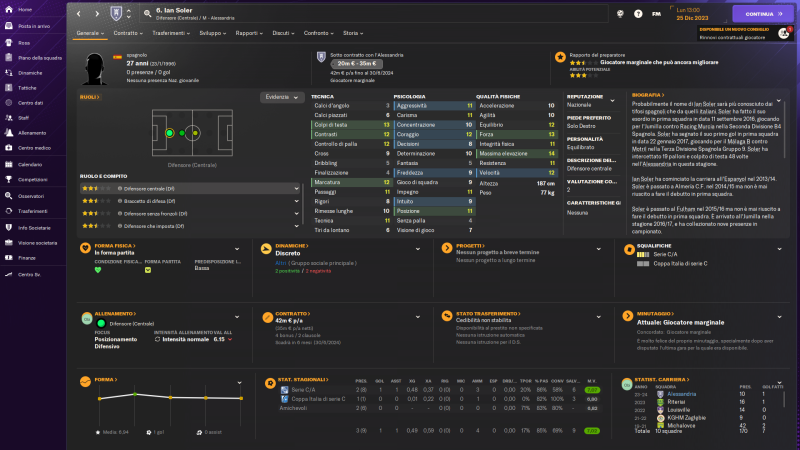Open the Ruoli section link
Image resolution: width=800 pixels, height=450 pixels.
89,97
